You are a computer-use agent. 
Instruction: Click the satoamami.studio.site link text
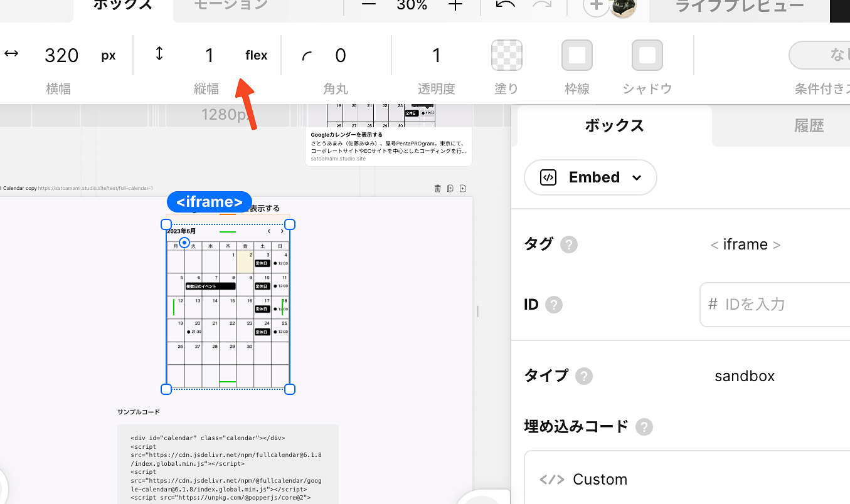point(338,159)
